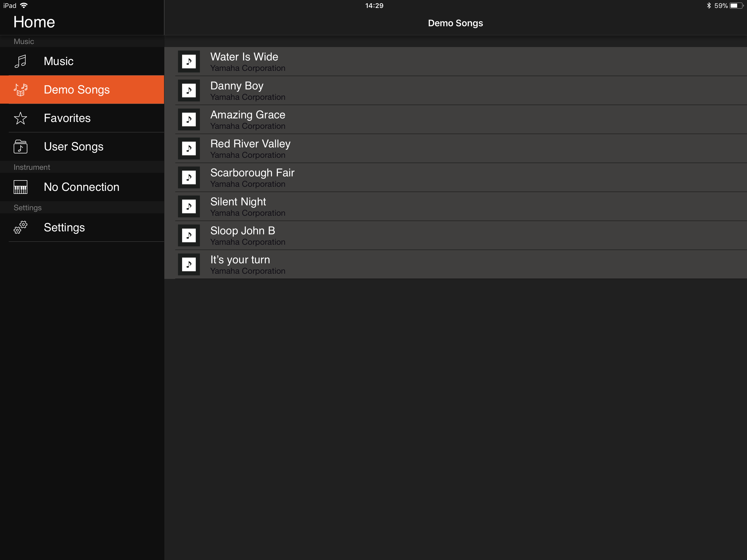
Task: Click the User Songs folder icon
Action: coord(20,147)
